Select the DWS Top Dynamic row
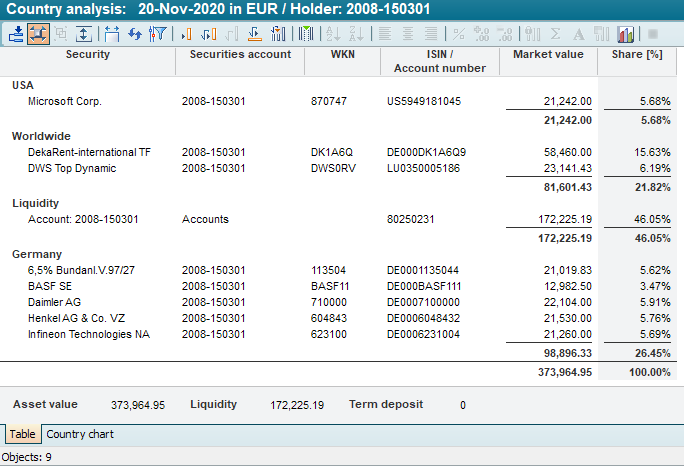Viewport: 684px width, 466px height. coord(72,168)
